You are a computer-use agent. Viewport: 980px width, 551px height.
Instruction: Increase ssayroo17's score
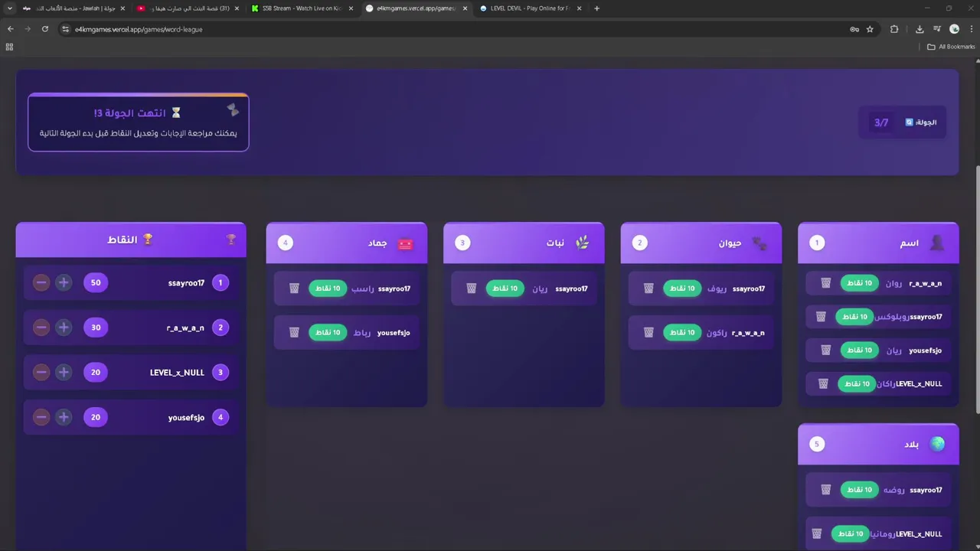point(64,282)
